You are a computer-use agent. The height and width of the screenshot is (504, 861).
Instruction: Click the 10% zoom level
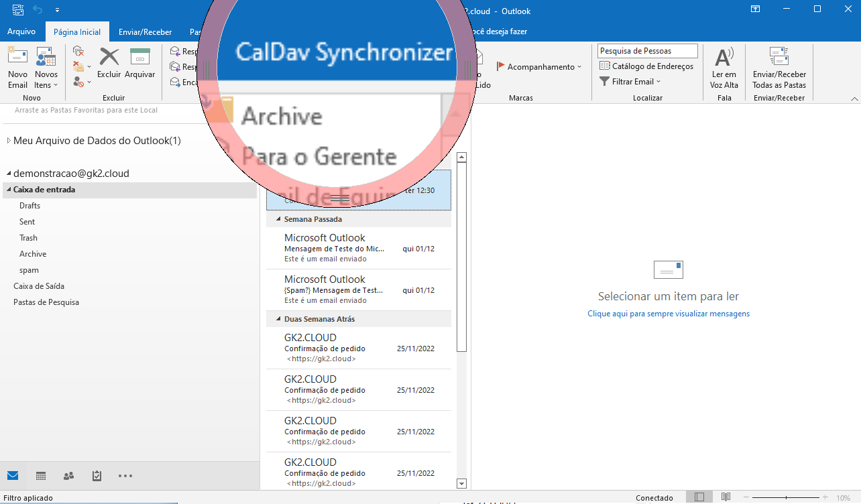coord(844,498)
